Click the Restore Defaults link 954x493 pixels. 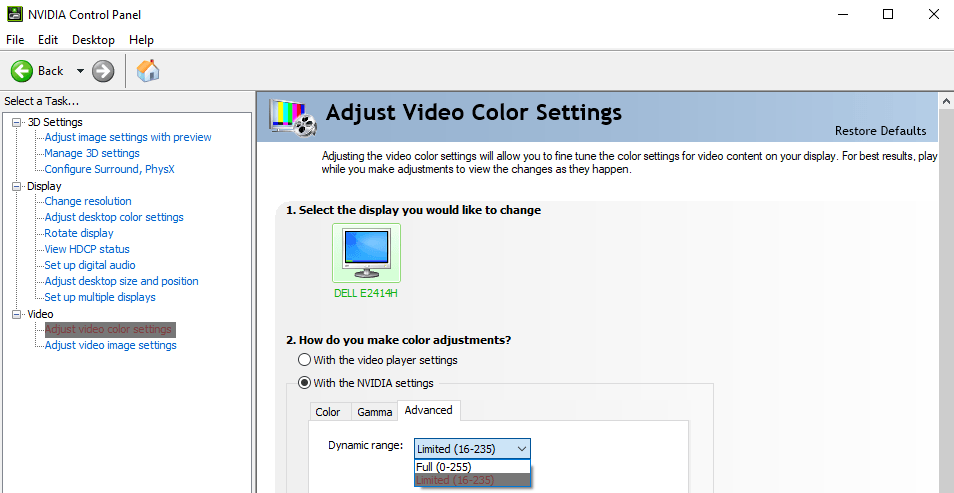tap(880, 131)
